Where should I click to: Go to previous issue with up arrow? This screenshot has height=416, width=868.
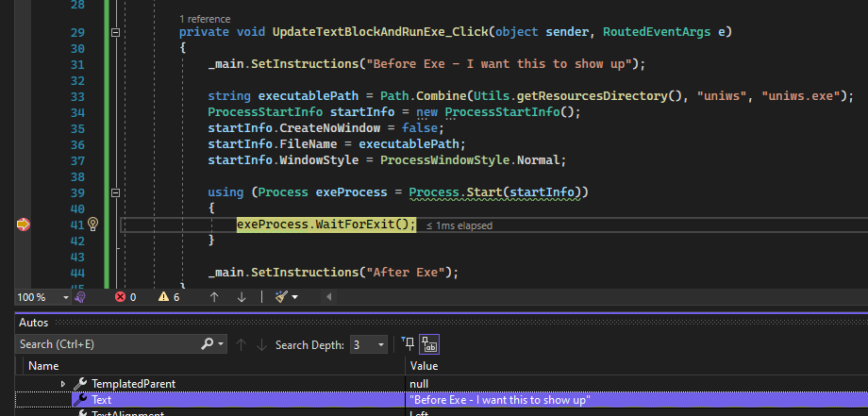pos(214,297)
